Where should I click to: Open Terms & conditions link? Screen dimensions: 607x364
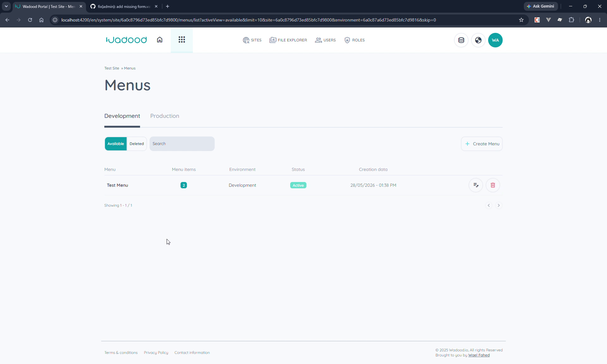tap(121, 353)
